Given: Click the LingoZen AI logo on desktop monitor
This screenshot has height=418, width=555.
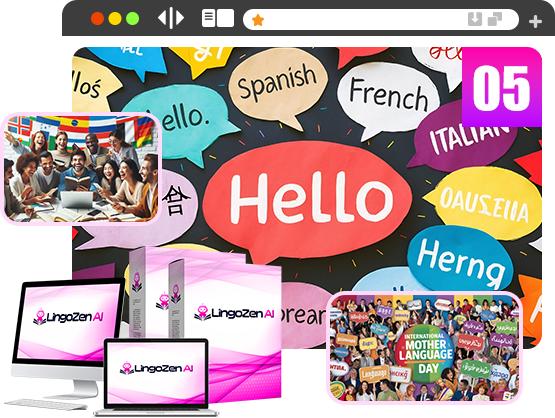Looking at the screenshot, I should click(68, 316).
